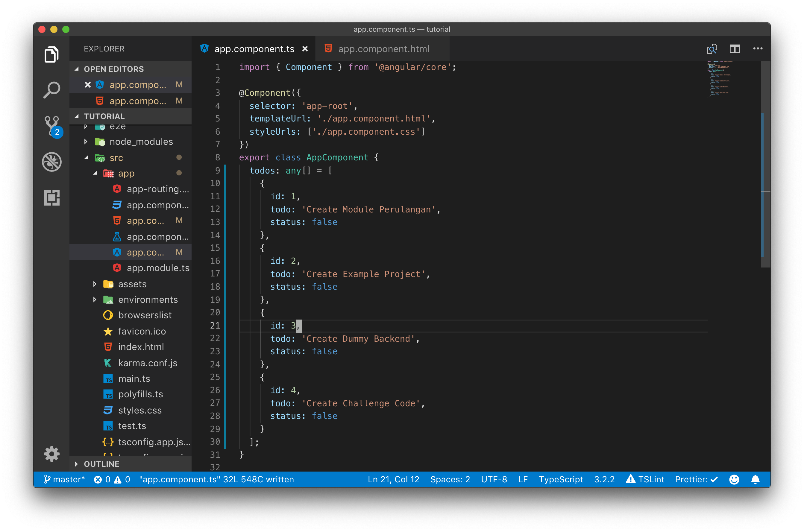Open the Search view icon

click(51, 90)
